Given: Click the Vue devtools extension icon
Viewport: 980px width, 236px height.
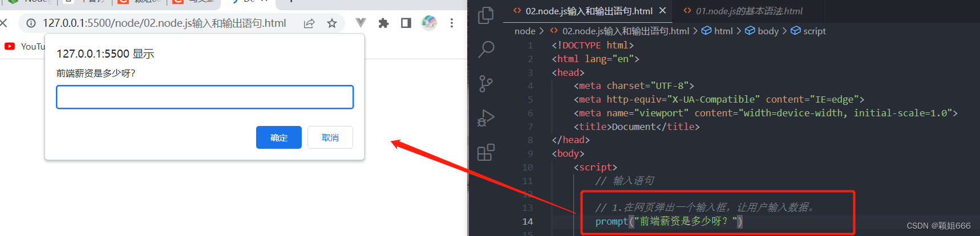Looking at the screenshot, I should point(361,23).
